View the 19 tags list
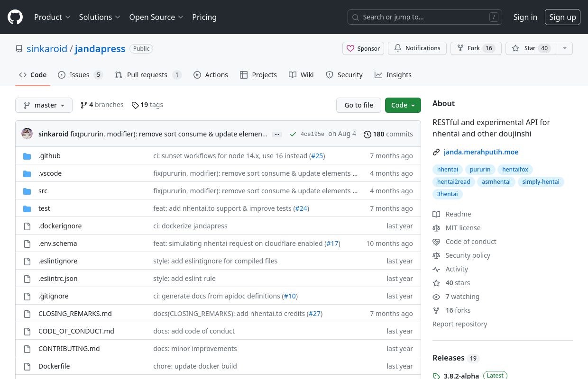 pos(147,105)
